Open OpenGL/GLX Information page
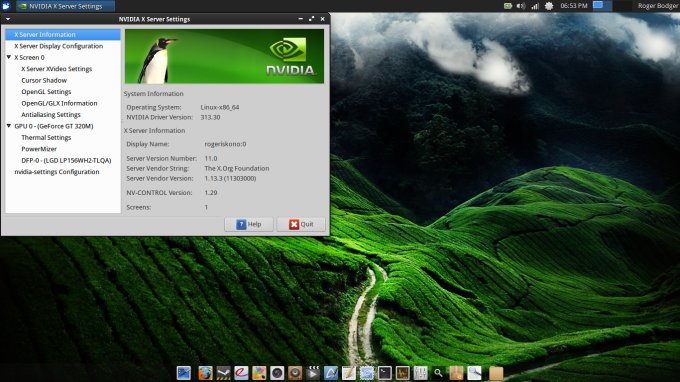This screenshot has height=382, width=680. point(59,103)
